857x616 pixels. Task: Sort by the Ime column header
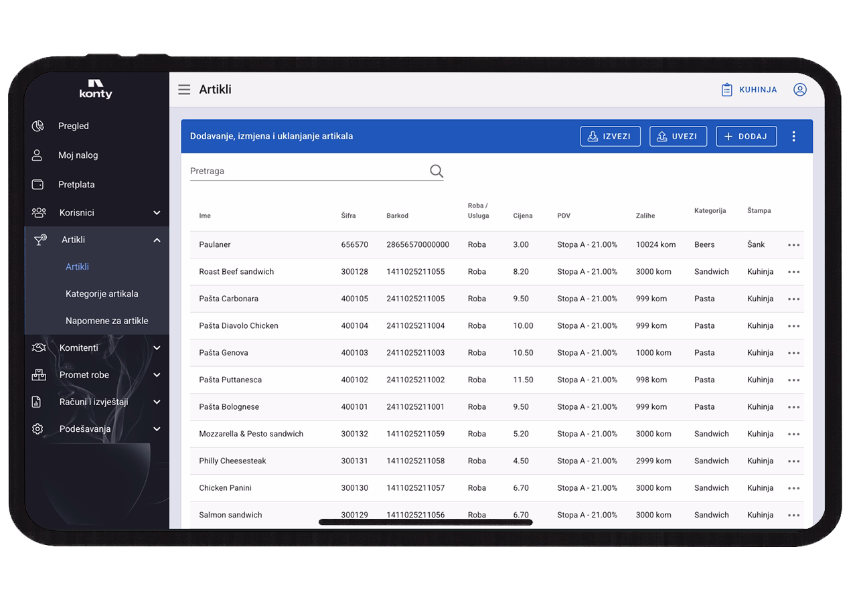pos(205,216)
